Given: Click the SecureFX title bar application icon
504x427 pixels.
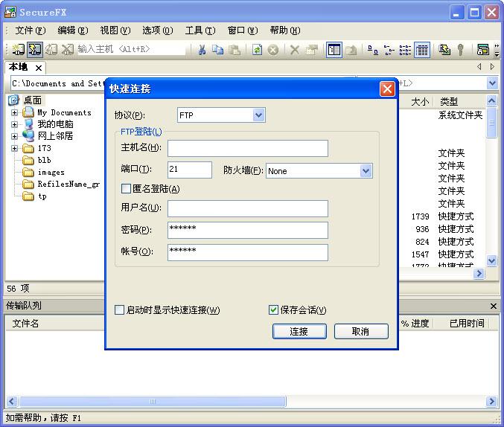Looking at the screenshot, I should [10, 12].
